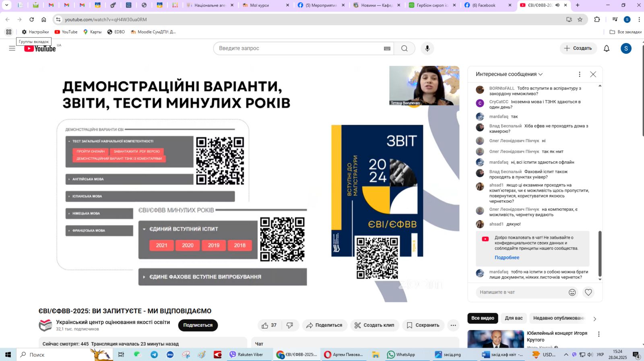644x361 pixels.
Task: Open the account avatar menu on YouTube
Action: click(626, 49)
